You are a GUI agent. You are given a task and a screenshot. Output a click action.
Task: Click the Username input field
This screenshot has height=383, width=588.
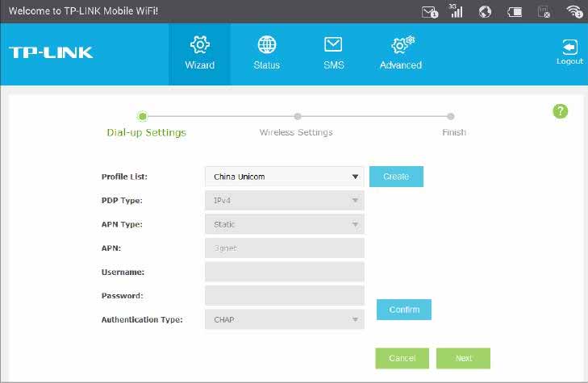click(284, 272)
